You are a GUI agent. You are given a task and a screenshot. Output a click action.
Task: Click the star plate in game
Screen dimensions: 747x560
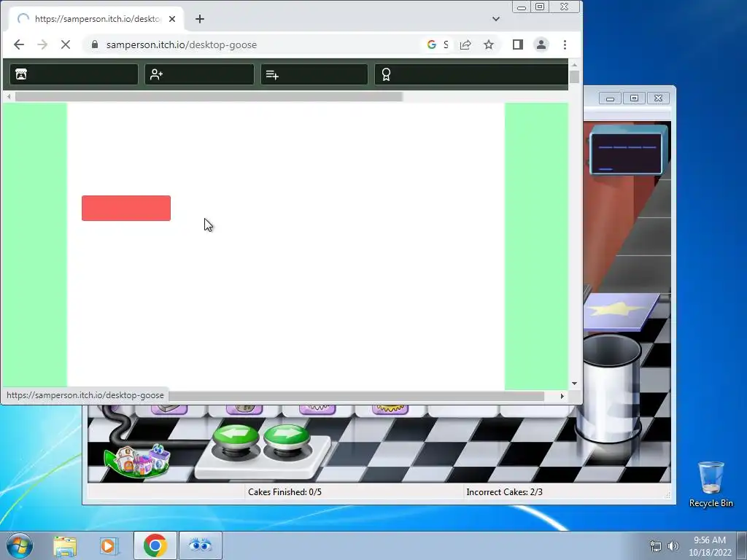point(619,311)
